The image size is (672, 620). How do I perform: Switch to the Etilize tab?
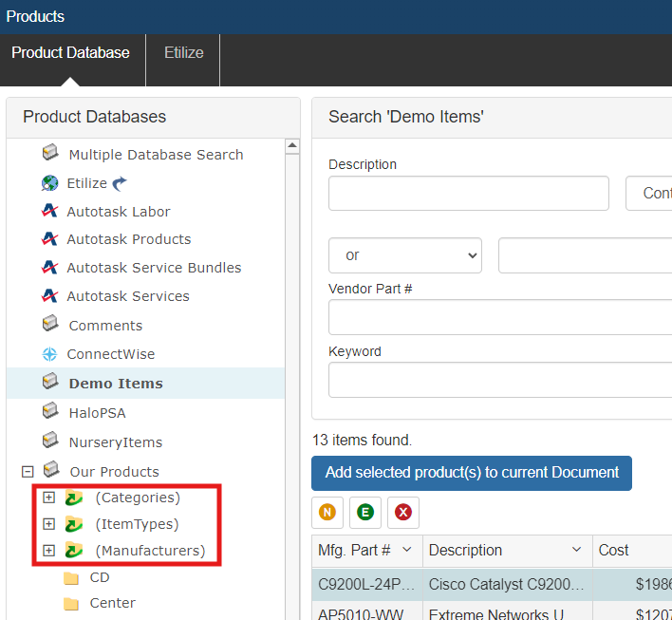(x=183, y=52)
